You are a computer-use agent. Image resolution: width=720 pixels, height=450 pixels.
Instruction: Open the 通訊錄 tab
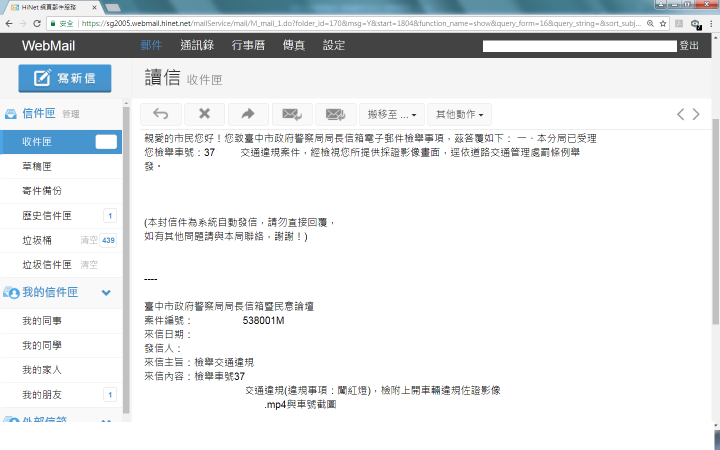[x=197, y=45]
